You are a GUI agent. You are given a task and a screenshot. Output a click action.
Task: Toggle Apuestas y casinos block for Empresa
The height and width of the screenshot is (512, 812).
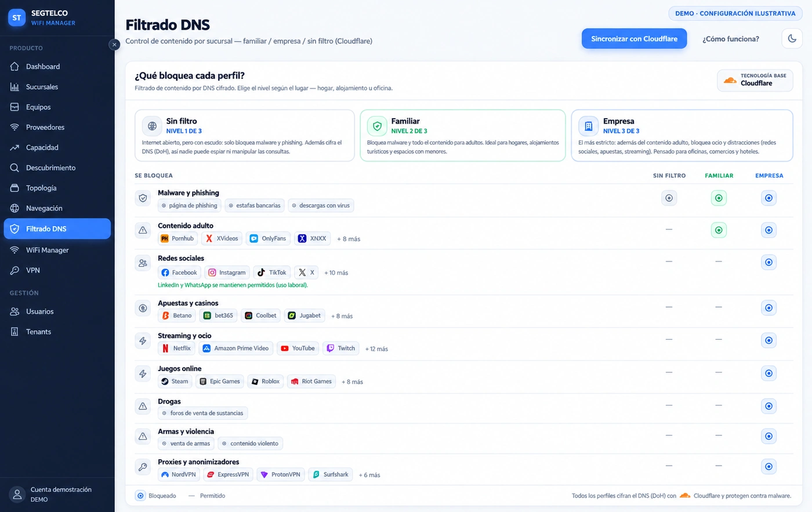(768, 308)
